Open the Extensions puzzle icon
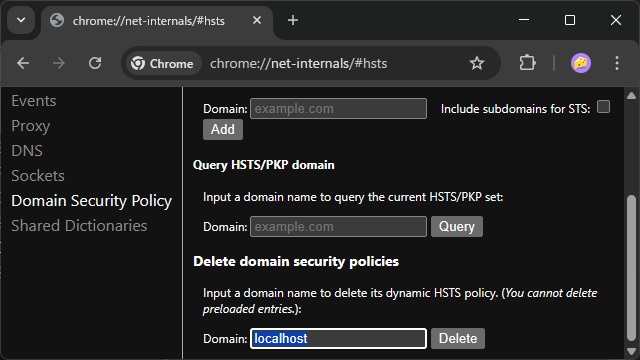This screenshot has height=360, width=640. (x=527, y=63)
